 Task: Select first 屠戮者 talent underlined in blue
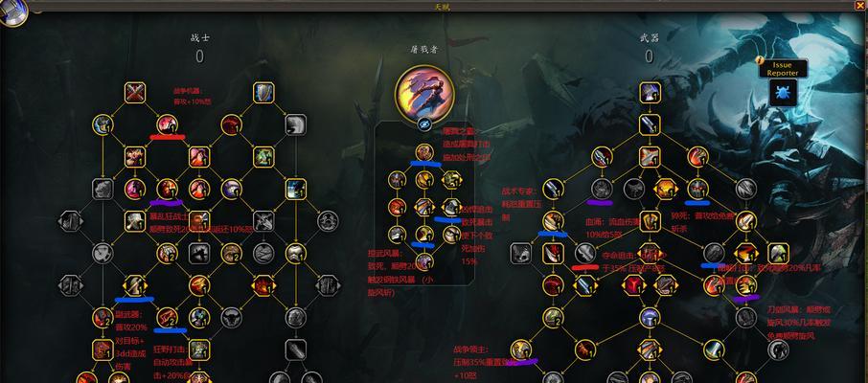tap(424, 152)
